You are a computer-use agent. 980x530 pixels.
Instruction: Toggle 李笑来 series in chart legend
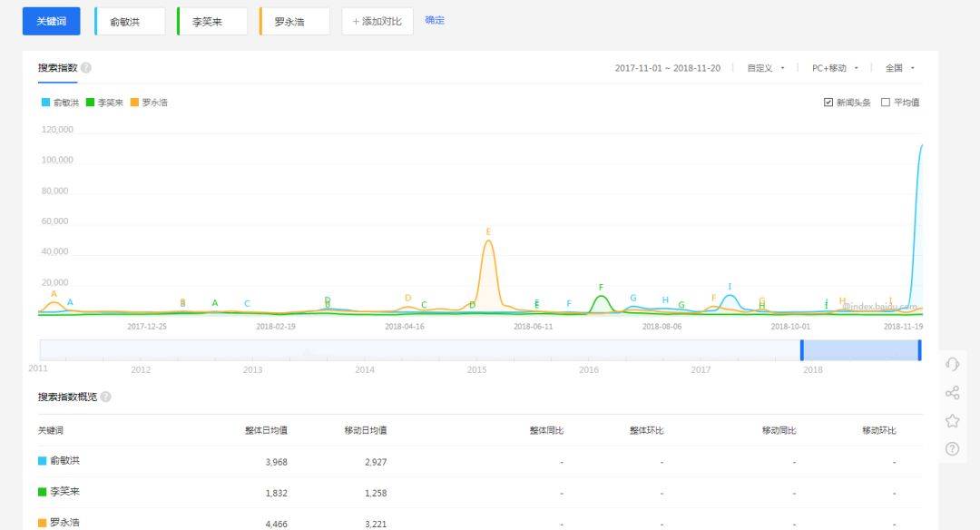coord(103,103)
